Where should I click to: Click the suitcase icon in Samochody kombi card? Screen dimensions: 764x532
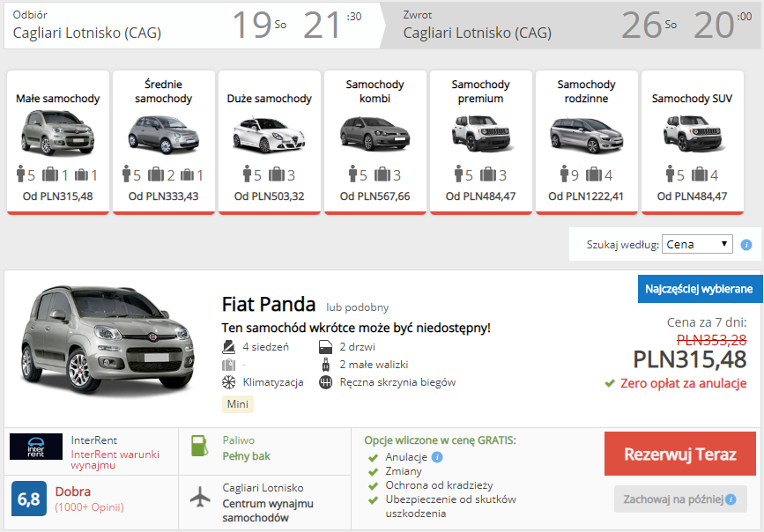(x=382, y=174)
